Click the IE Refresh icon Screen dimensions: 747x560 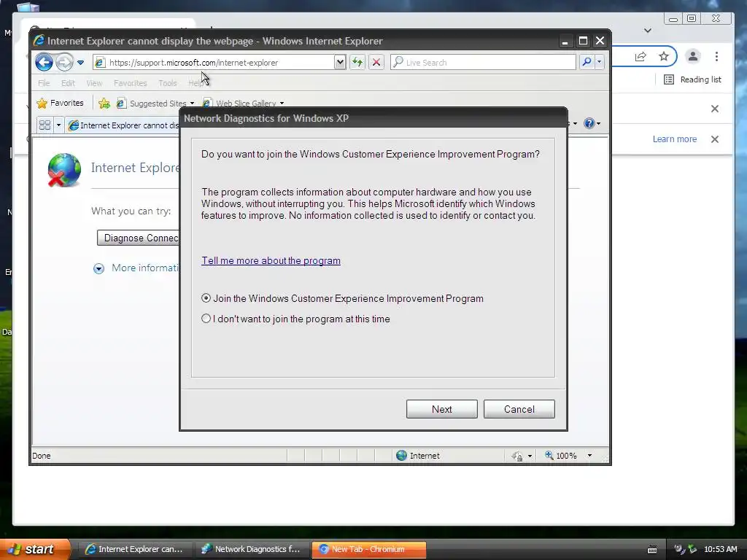(x=357, y=62)
